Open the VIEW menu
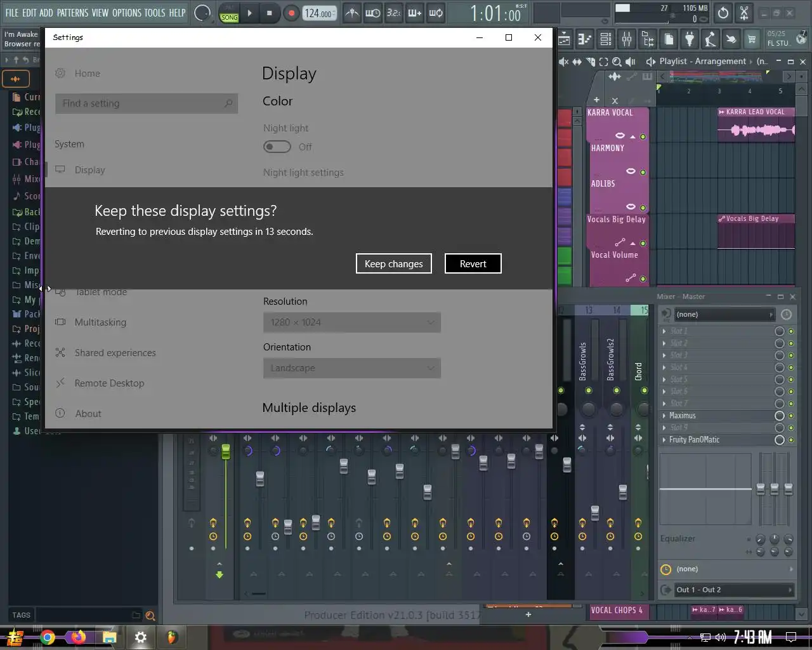The image size is (812, 650). pos(100,13)
